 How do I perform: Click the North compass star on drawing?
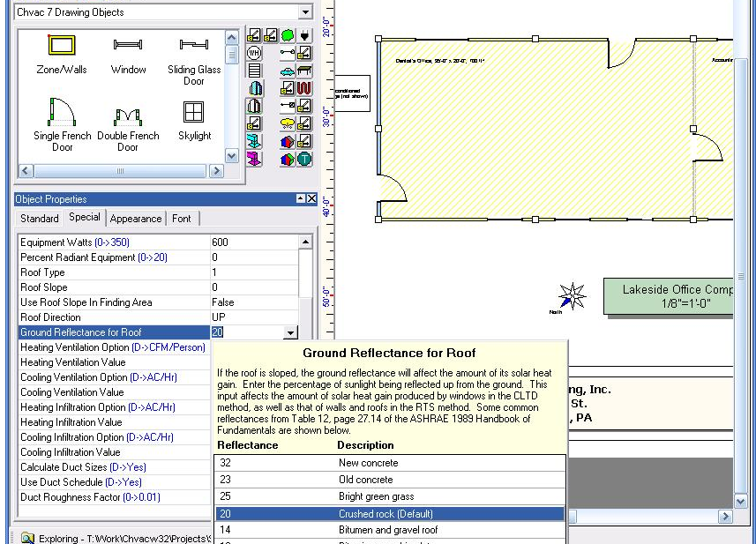pos(572,296)
